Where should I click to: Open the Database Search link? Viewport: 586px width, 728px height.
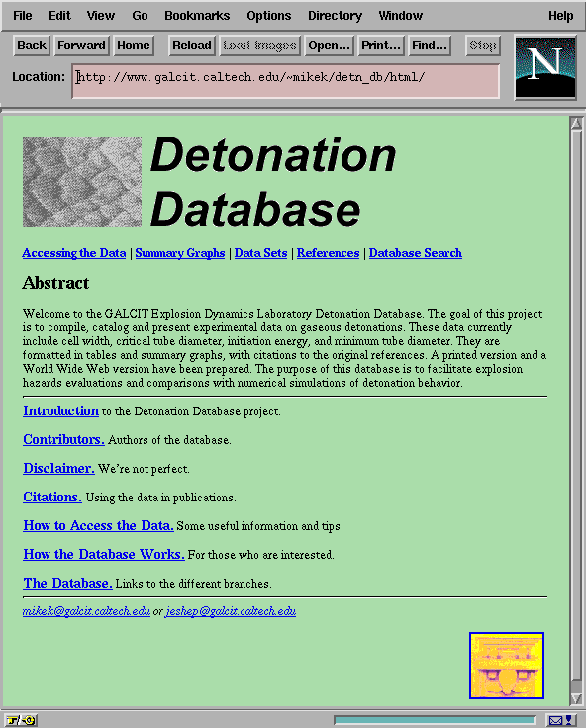tap(416, 253)
